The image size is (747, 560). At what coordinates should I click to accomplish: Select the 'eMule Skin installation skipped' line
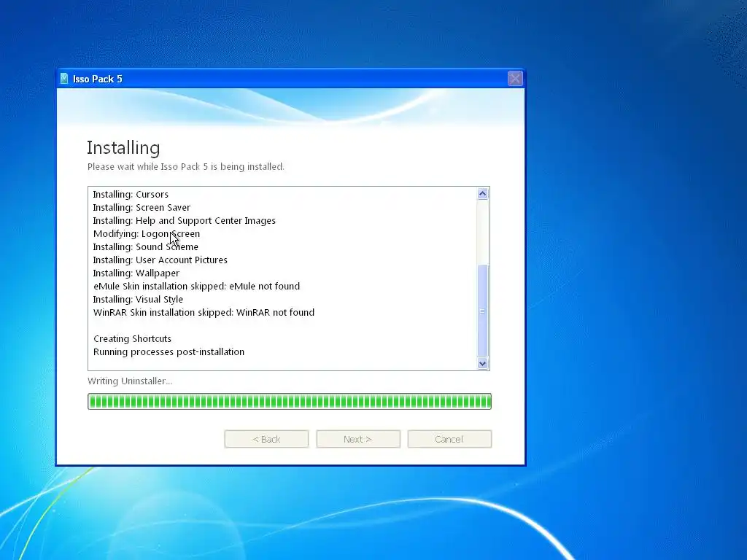coord(196,286)
